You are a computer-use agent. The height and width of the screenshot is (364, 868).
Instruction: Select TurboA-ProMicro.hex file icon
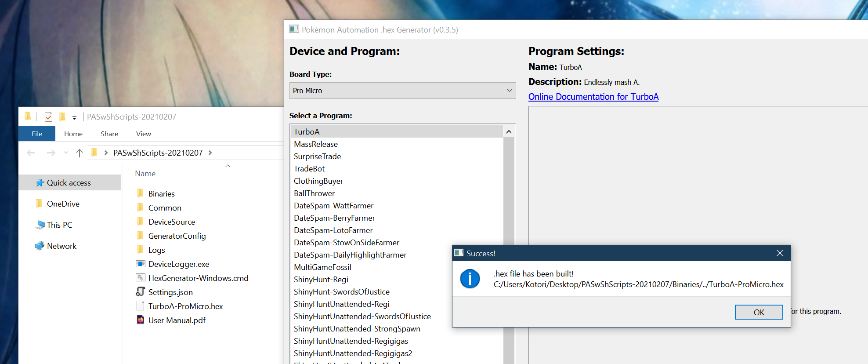tap(141, 306)
